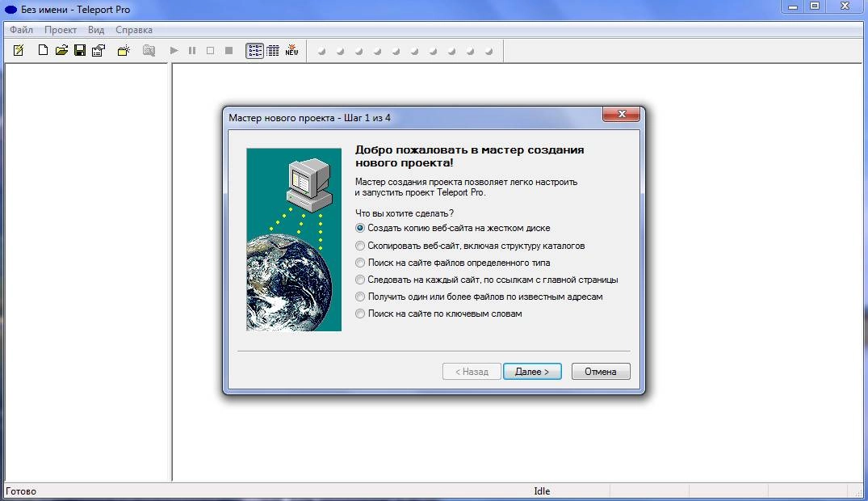Switch to the tree-style view icon
Viewport: 868px width, 501px height.
[254, 50]
